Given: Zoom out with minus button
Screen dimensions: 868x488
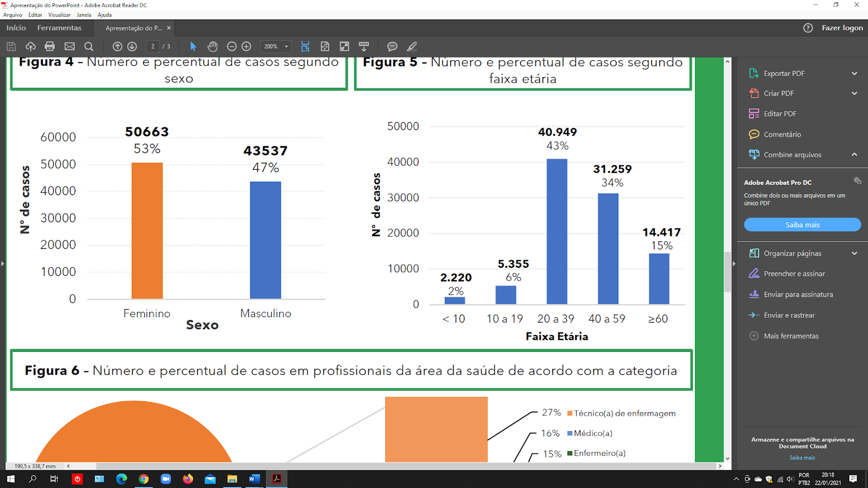Looking at the screenshot, I should coord(232,47).
